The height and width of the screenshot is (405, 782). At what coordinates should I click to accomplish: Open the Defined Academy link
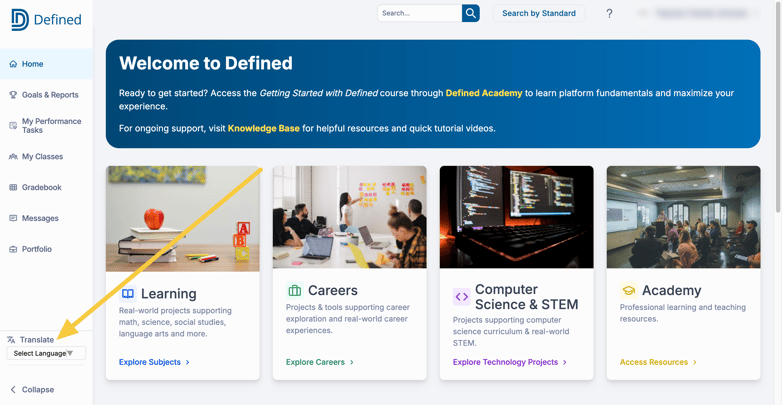click(x=484, y=93)
